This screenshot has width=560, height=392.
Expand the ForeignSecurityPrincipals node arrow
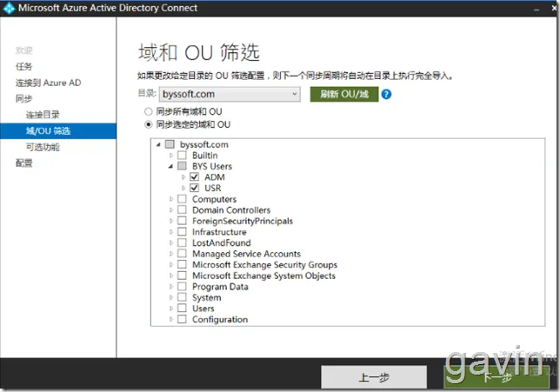click(x=171, y=221)
